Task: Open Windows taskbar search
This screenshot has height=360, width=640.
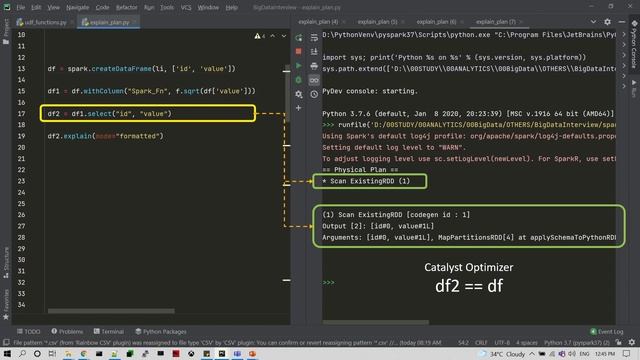Action: coord(22,353)
